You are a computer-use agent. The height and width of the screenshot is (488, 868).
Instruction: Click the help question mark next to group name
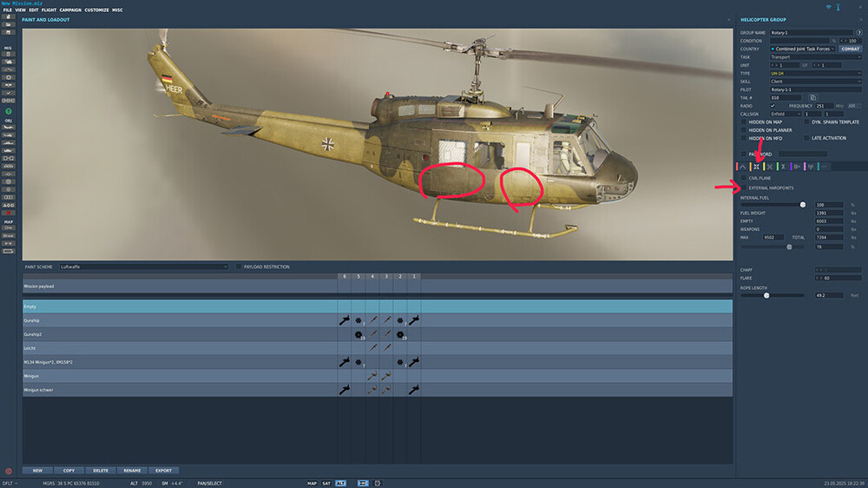tap(859, 32)
